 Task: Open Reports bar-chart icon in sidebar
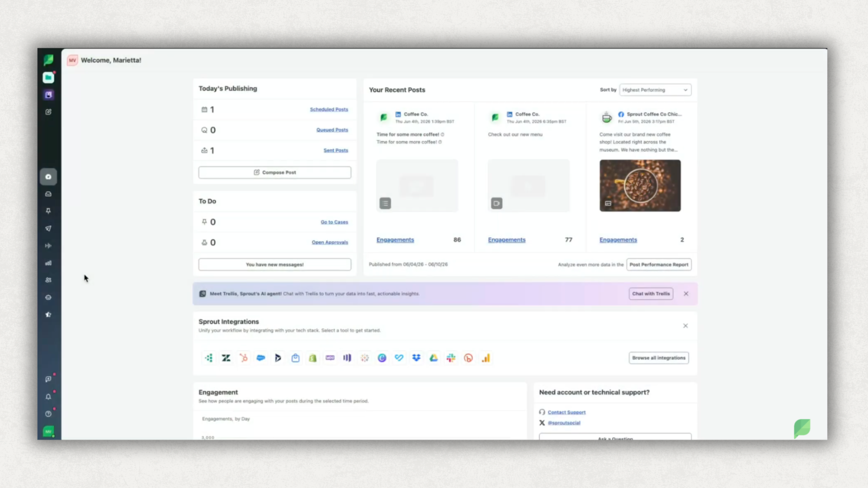(48, 263)
